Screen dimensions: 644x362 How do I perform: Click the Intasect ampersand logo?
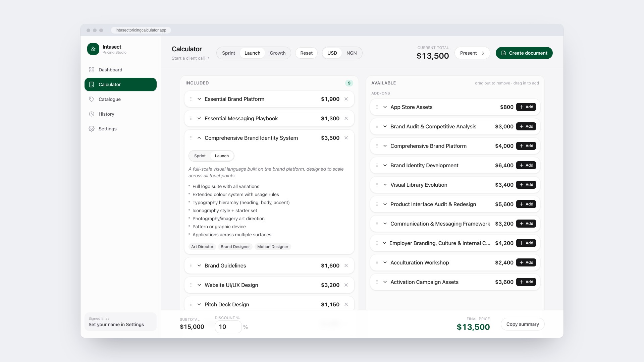(93, 49)
